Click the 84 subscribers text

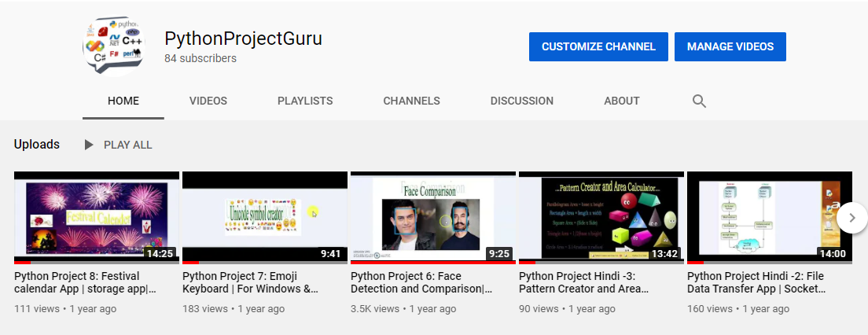tap(200, 59)
